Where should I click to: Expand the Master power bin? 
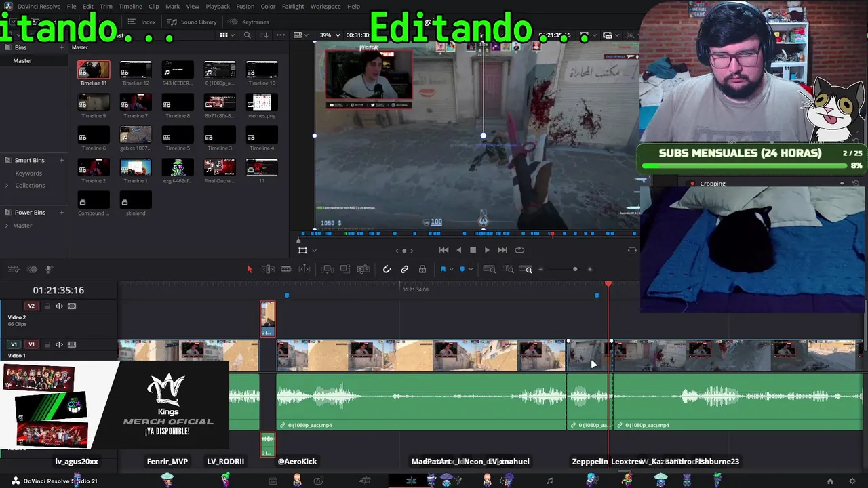tap(7, 226)
